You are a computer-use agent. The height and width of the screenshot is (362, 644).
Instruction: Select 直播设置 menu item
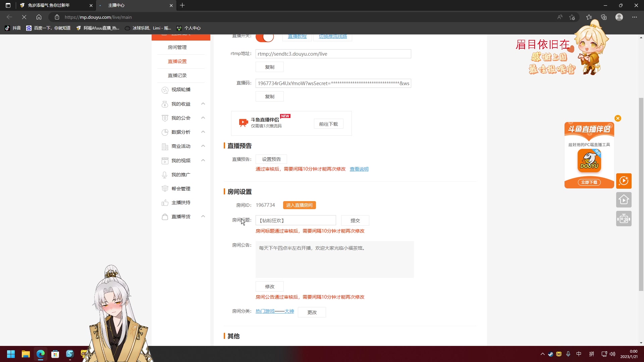[x=177, y=61]
